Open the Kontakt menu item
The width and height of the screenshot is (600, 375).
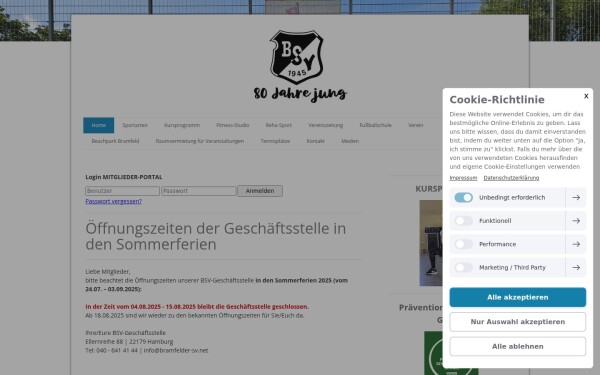pyautogui.click(x=315, y=141)
